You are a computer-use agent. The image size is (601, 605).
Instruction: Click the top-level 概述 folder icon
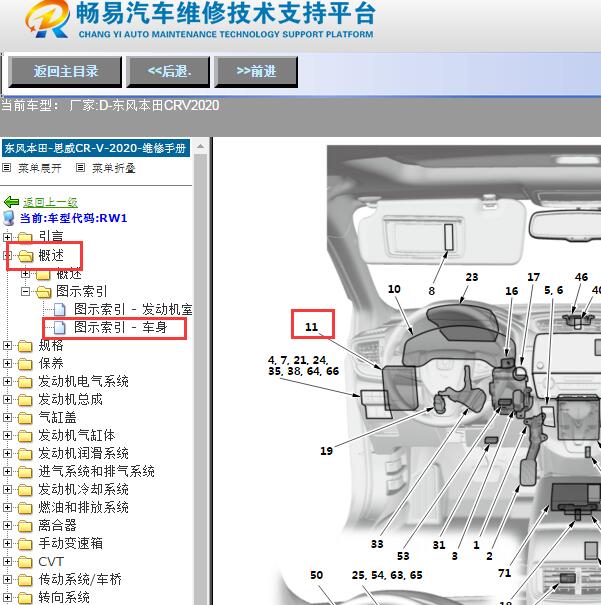(x=26, y=256)
